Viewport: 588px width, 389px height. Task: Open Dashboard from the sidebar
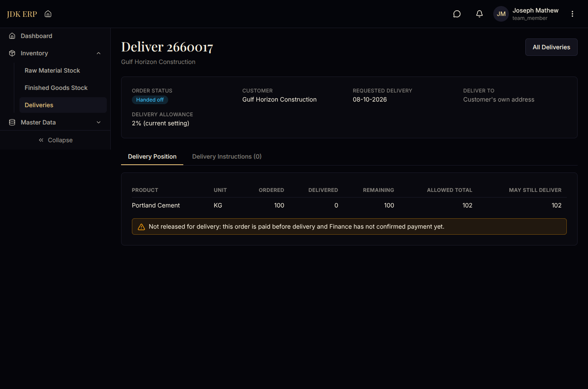click(55, 36)
